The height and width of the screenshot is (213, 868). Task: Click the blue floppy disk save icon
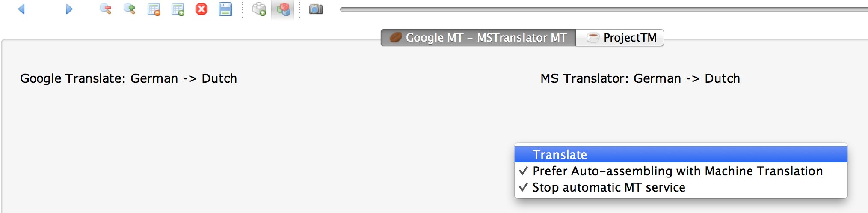(x=225, y=9)
